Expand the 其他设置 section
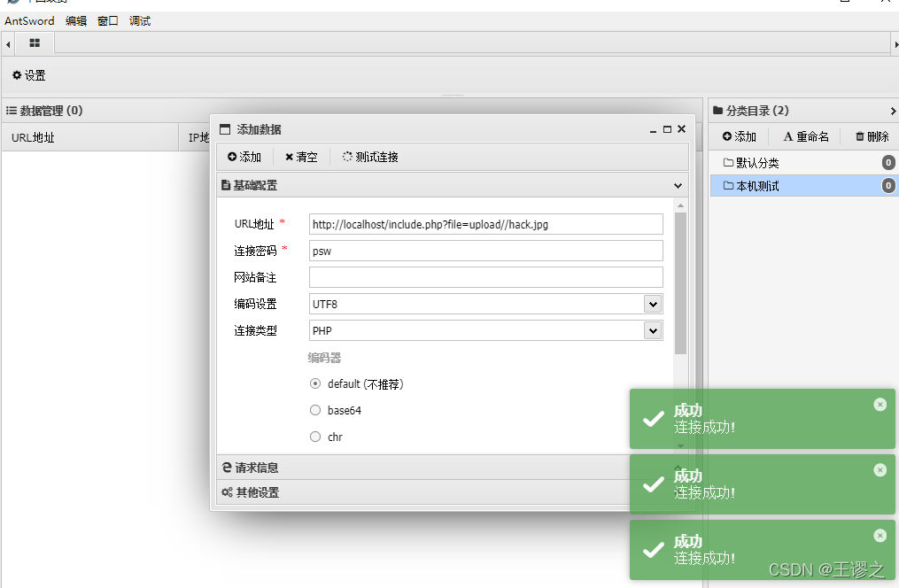Screen dimensions: 899x588 click(452, 492)
